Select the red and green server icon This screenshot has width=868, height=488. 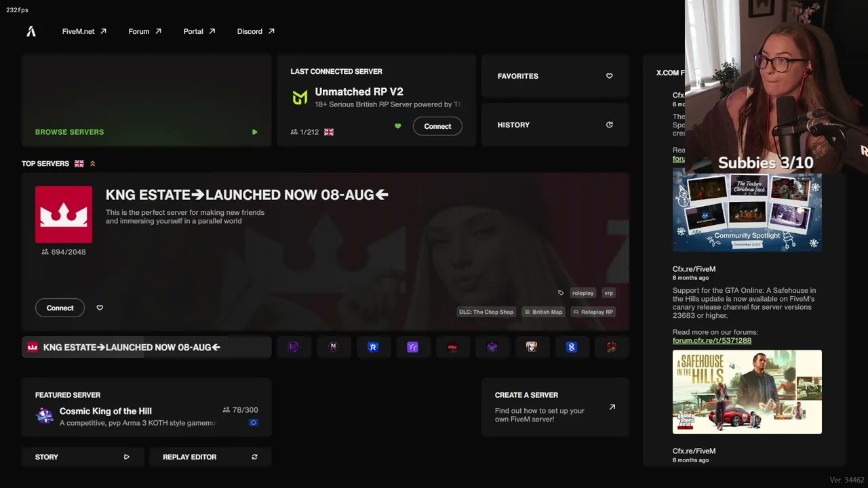(611, 347)
